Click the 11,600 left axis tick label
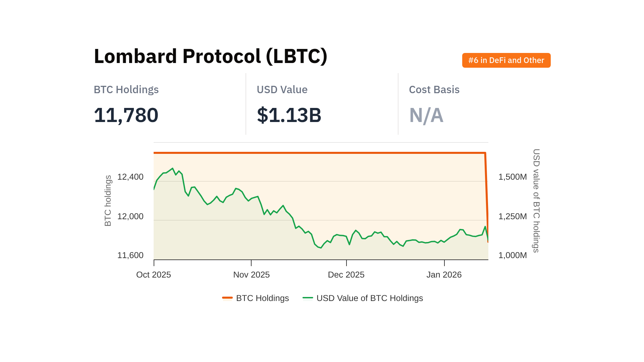 pos(130,255)
